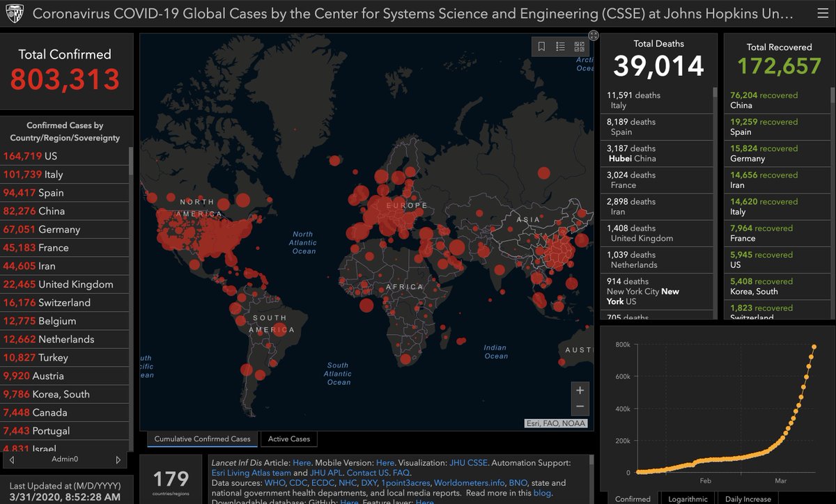
Task: Select the 7,448 Canada row
Action: tap(64, 413)
